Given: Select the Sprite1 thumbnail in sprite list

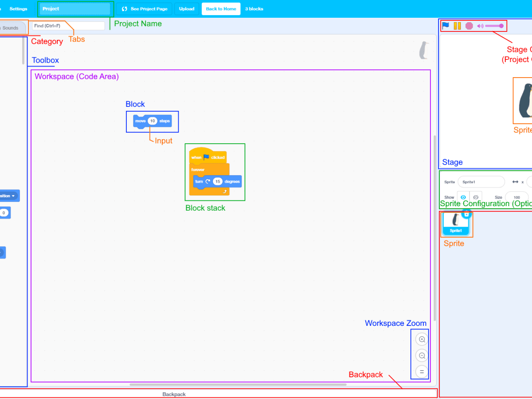Looking at the screenshot, I should coord(455,224).
